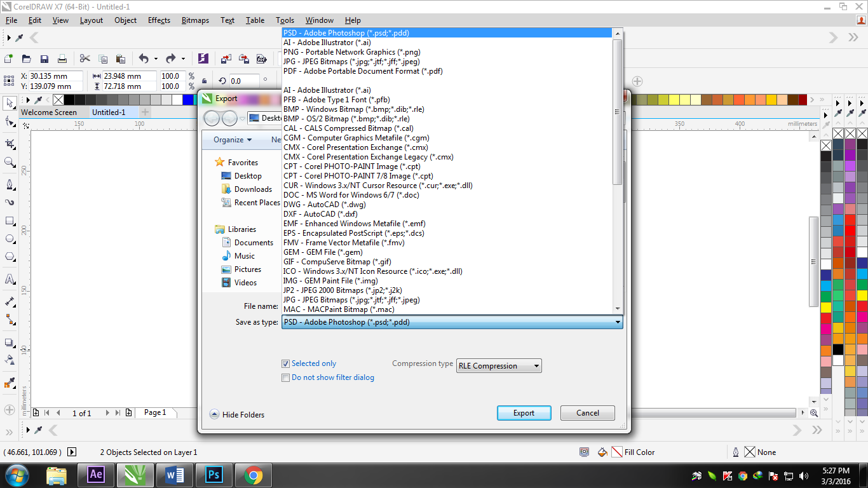
Task: Click the file type list scrollbar
Action: (618, 112)
